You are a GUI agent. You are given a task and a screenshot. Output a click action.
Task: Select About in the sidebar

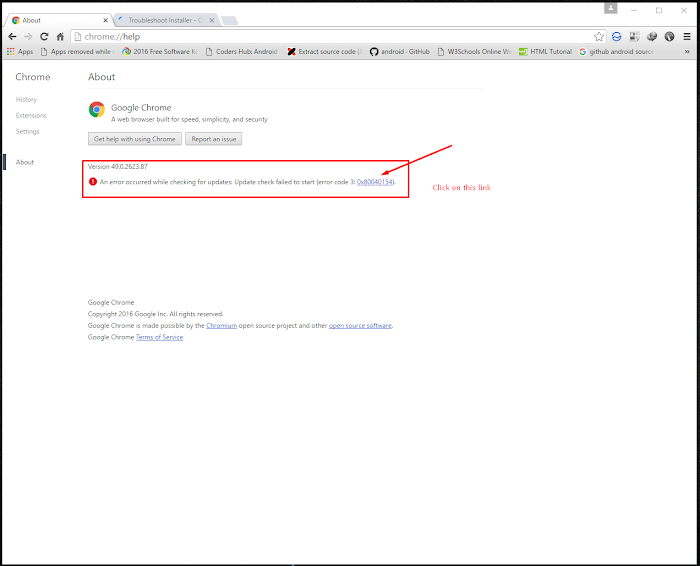point(25,162)
